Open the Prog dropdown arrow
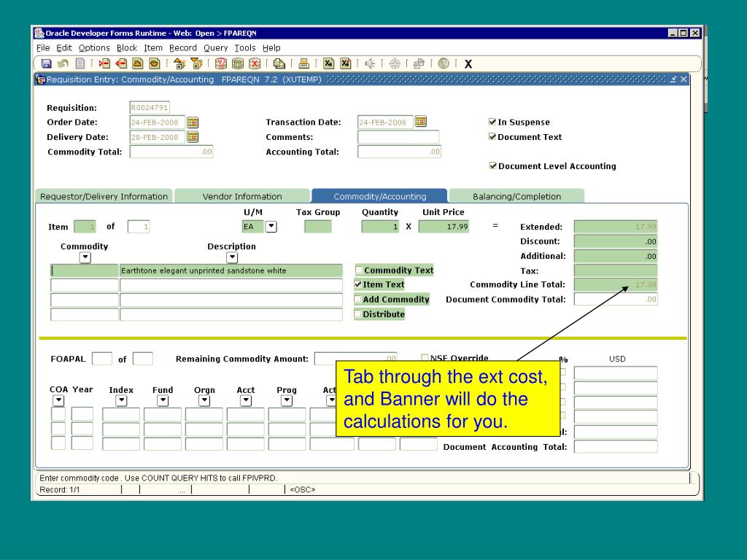747x560 pixels. point(287,400)
